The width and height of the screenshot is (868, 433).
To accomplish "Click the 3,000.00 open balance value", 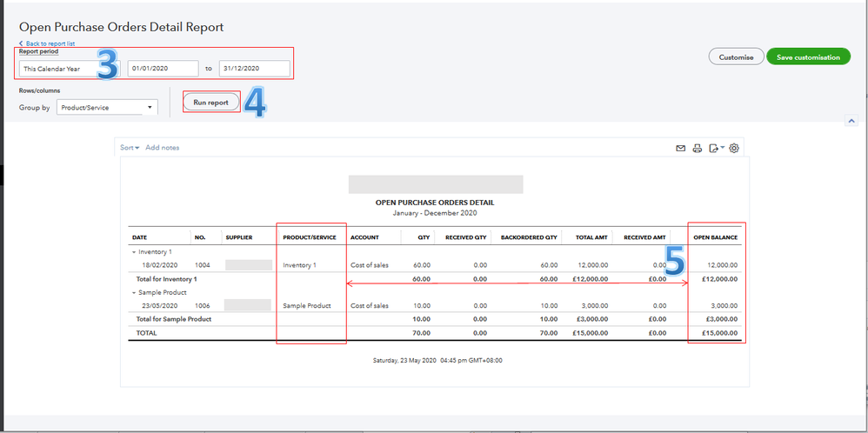I will click(x=723, y=306).
